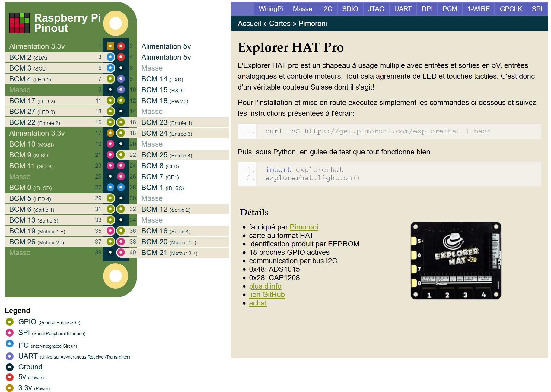The image size is (551, 392).
Task: Click the pin 2 red 5v pin icon
Action: (121, 46)
